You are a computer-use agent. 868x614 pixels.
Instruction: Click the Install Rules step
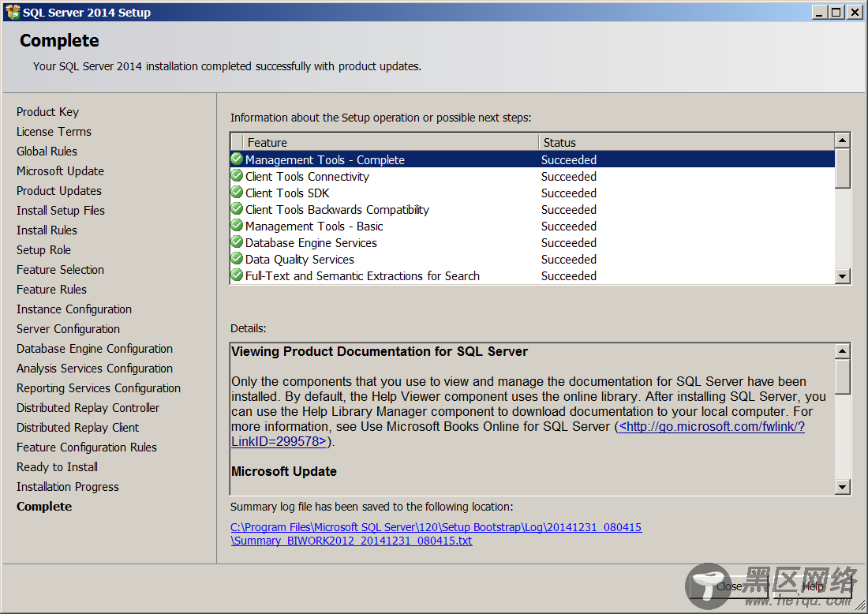[x=47, y=230]
